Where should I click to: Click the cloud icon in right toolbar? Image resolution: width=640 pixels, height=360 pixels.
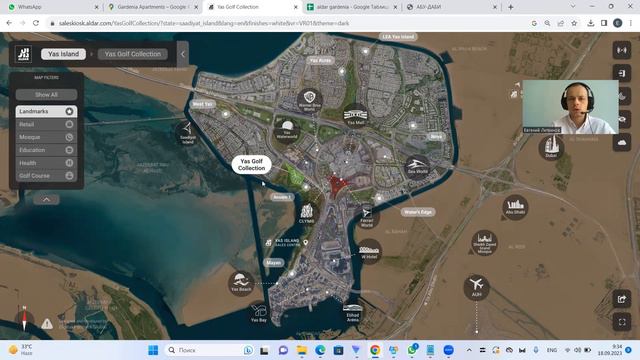click(622, 142)
